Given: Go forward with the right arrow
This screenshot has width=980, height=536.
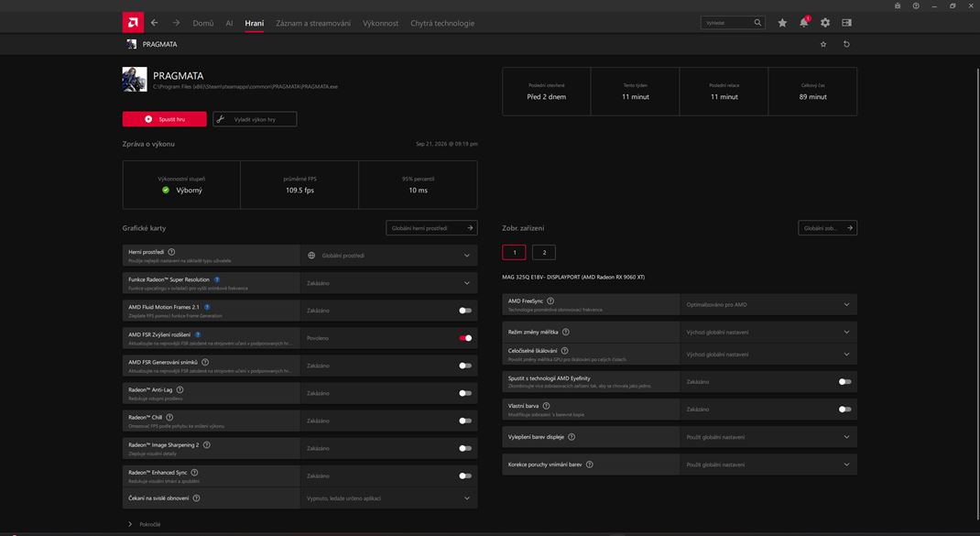Looking at the screenshot, I should (176, 23).
